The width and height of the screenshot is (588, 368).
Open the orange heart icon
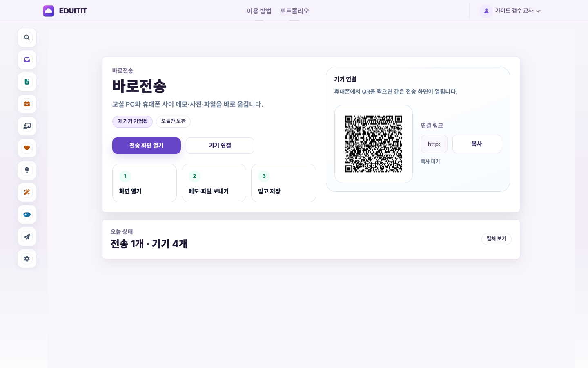tap(27, 148)
